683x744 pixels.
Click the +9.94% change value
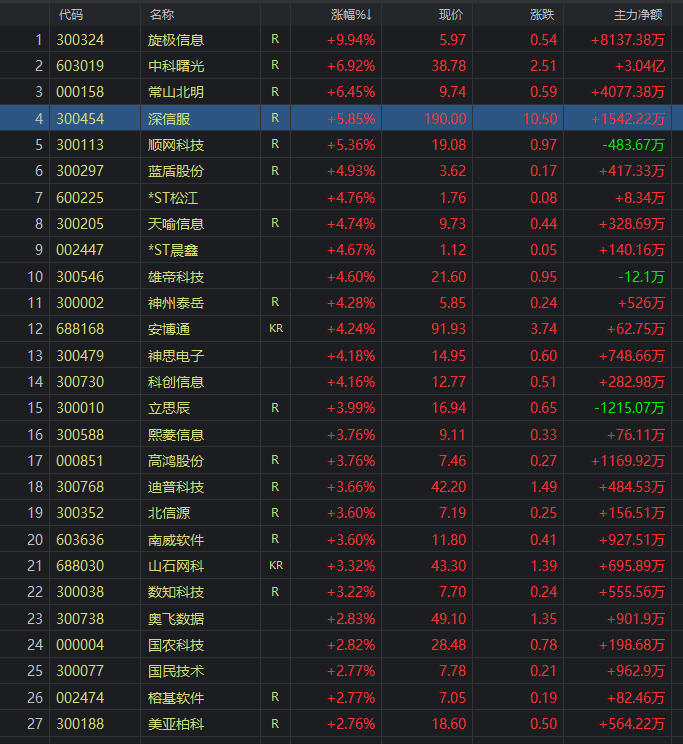(x=351, y=40)
